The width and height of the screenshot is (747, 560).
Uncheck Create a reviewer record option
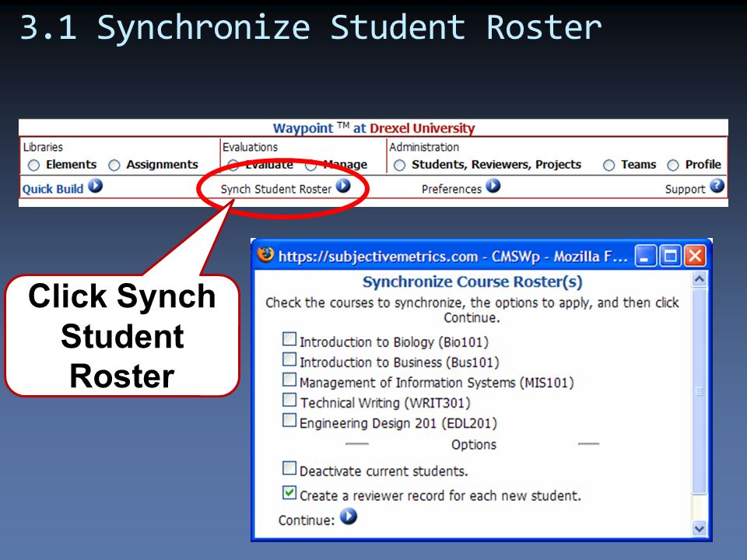coord(289,492)
